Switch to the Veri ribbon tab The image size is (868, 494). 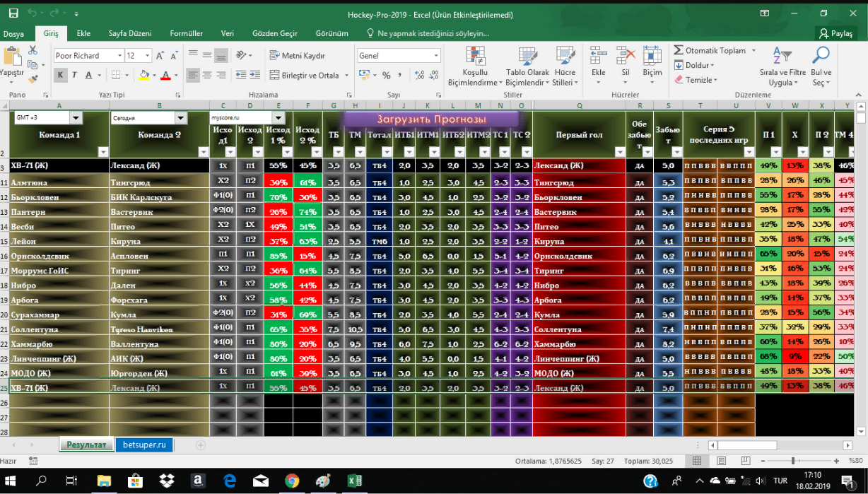[x=228, y=33]
